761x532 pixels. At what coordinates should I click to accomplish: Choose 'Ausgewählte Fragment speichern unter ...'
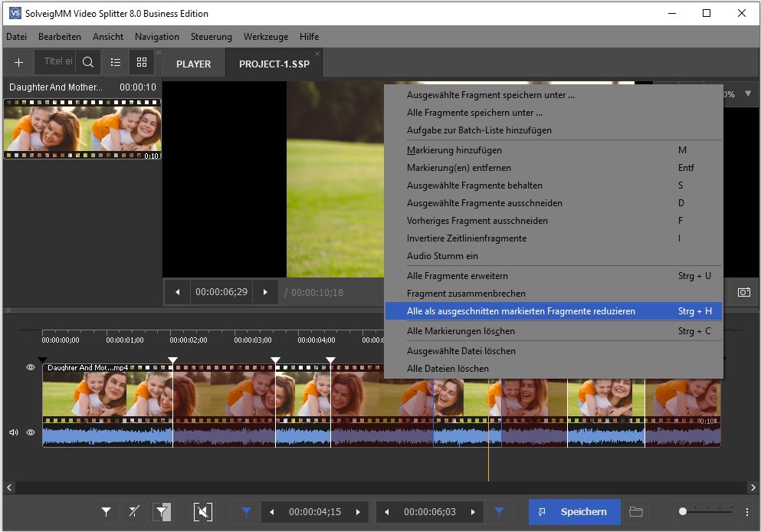[x=553, y=95]
